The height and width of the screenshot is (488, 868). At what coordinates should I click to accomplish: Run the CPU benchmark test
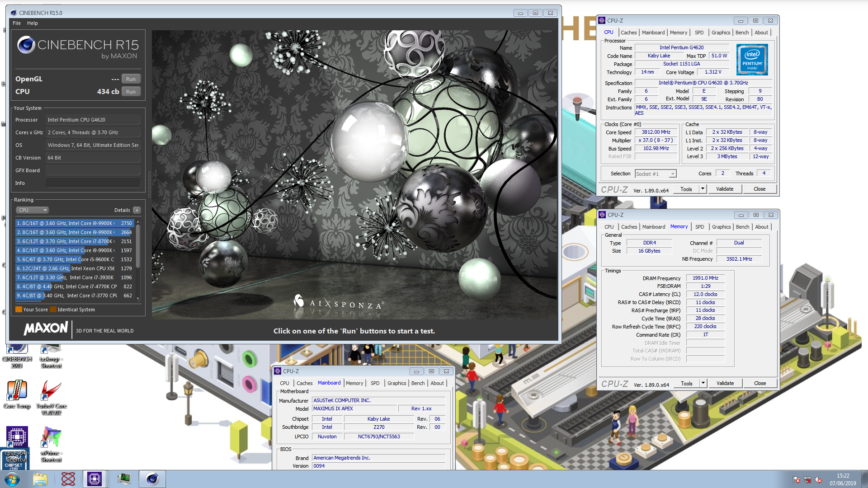click(131, 92)
